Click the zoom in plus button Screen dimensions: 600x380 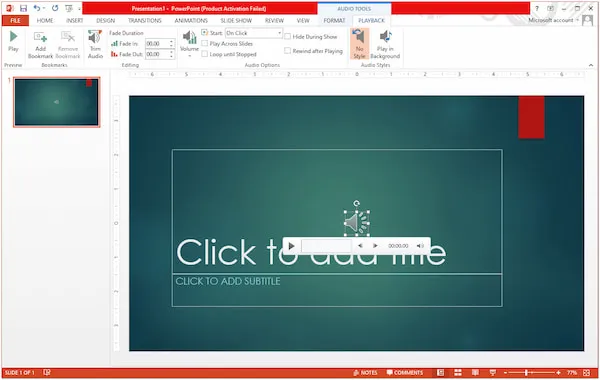click(x=559, y=373)
